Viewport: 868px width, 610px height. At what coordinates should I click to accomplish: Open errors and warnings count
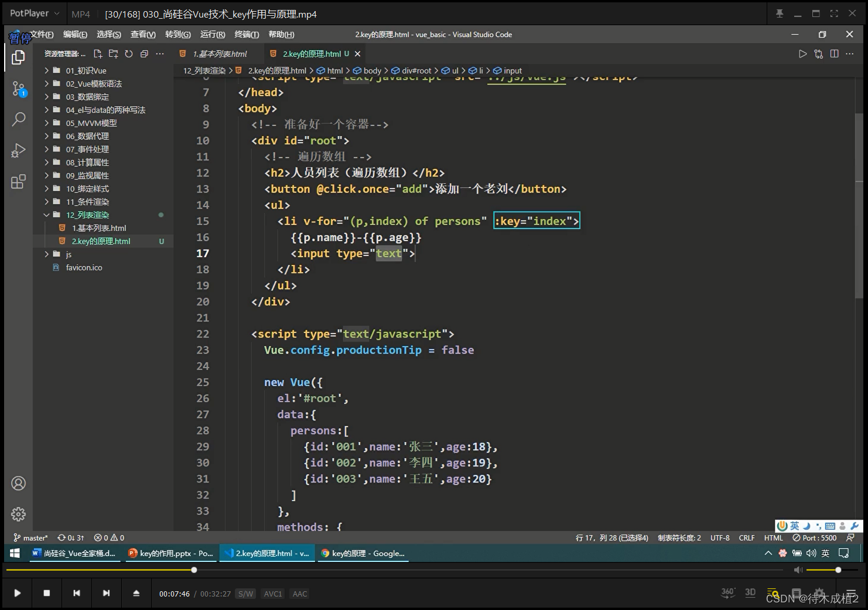tap(109, 537)
